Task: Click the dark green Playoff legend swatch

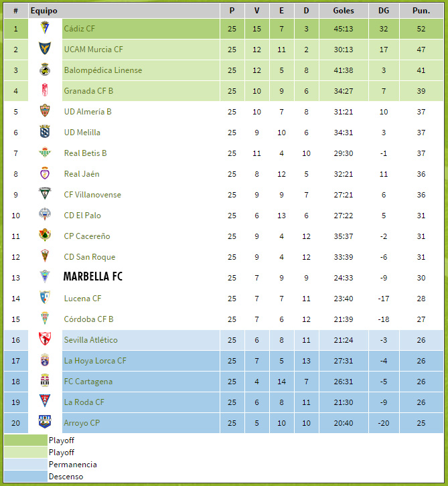Action: point(25,440)
